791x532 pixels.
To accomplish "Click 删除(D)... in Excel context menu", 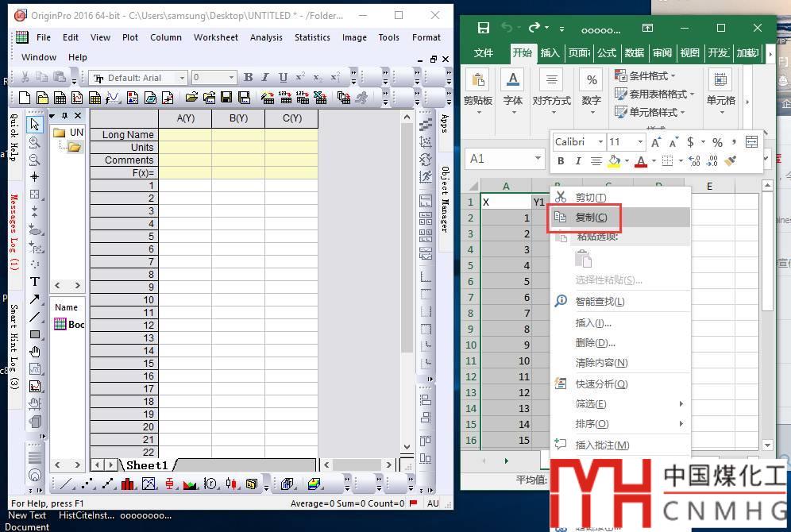I will (x=620, y=343).
